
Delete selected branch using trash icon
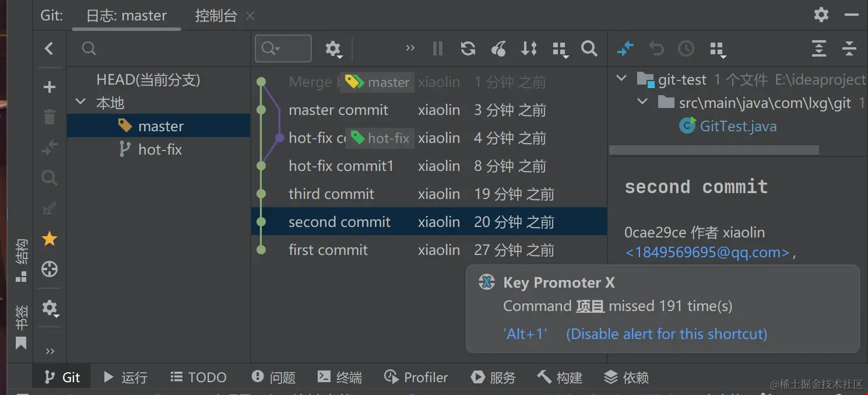[50, 117]
